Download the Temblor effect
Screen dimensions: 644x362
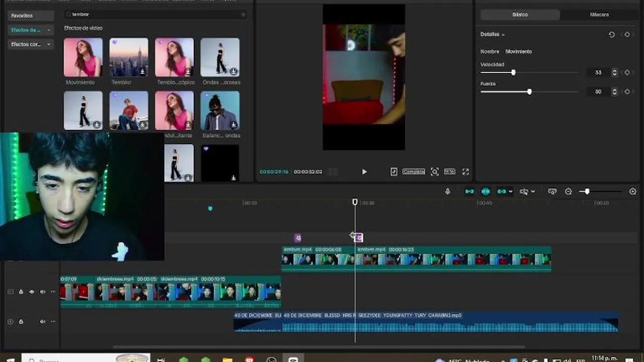(x=142, y=71)
